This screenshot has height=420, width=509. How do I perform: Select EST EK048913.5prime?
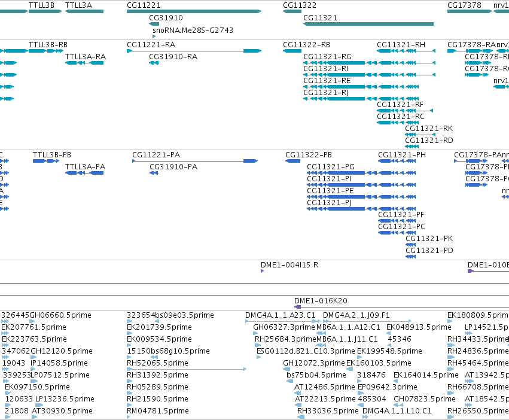[419, 327]
